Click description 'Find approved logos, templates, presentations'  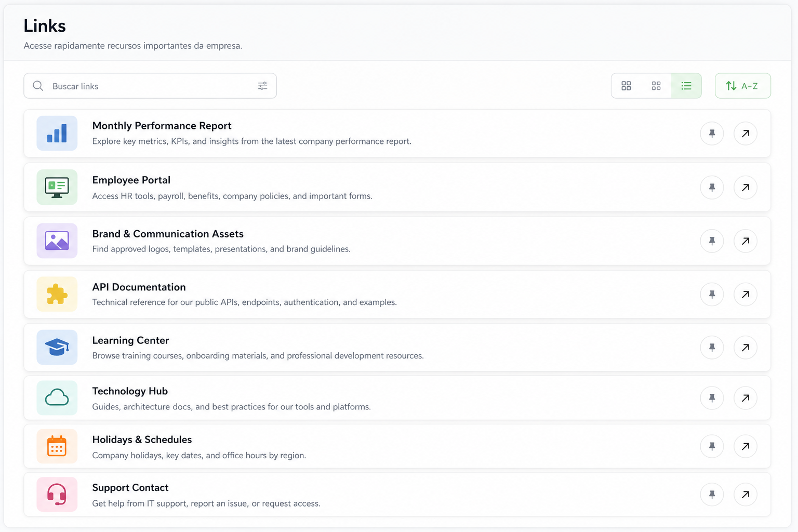221,249
